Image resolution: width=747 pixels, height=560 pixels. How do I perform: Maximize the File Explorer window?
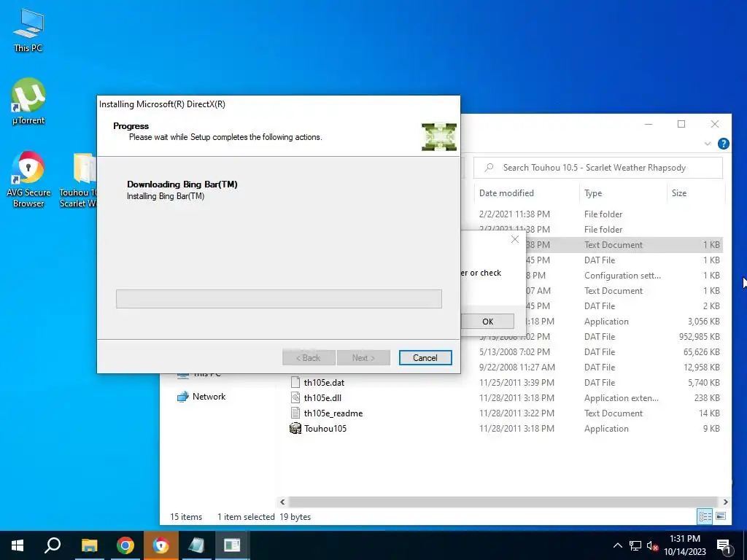(x=681, y=124)
